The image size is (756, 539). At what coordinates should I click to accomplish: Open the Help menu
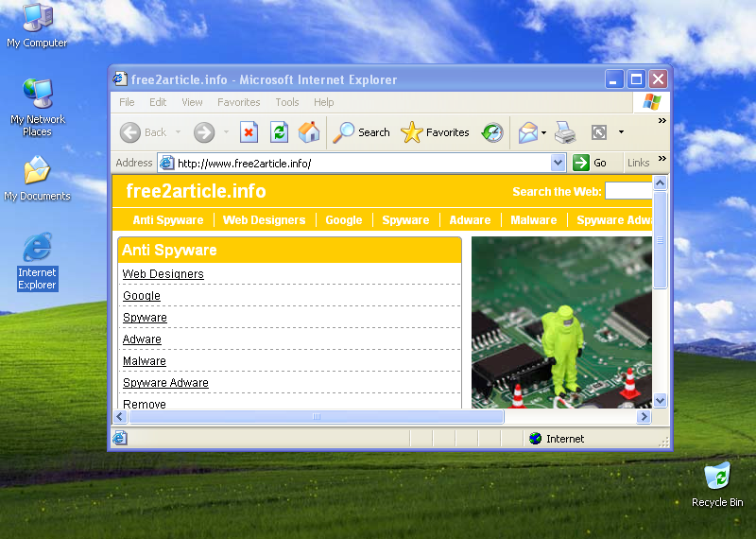pyautogui.click(x=323, y=102)
